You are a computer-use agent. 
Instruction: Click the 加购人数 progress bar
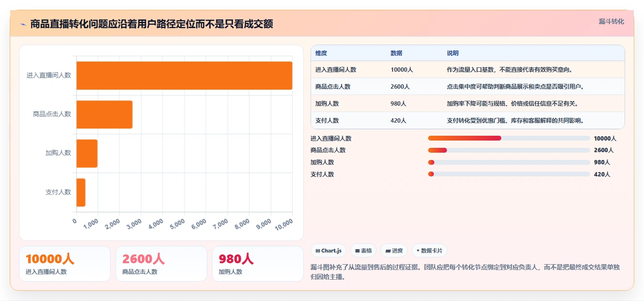[509, 162]
